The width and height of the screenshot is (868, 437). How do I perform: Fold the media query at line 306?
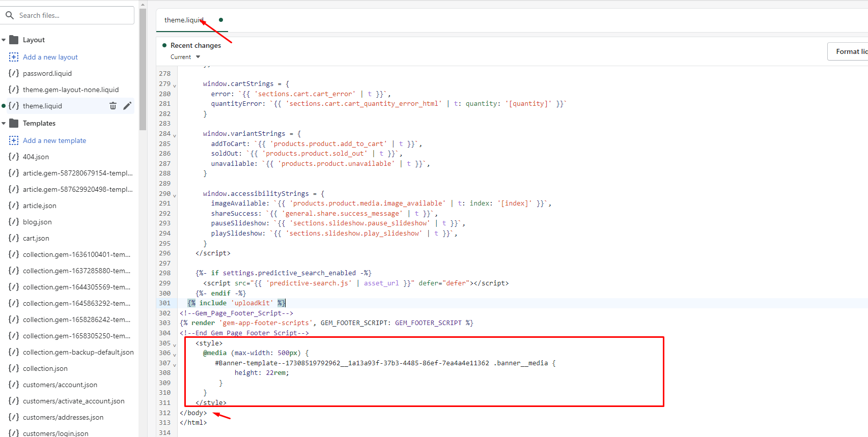(175, 355)
